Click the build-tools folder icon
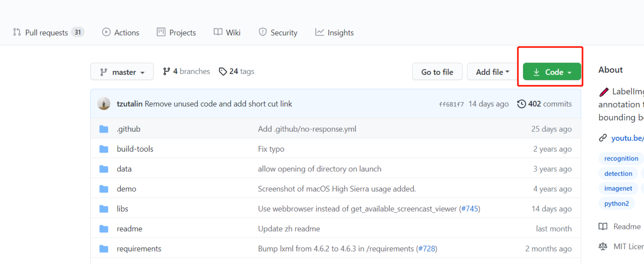 click(104, 149)
